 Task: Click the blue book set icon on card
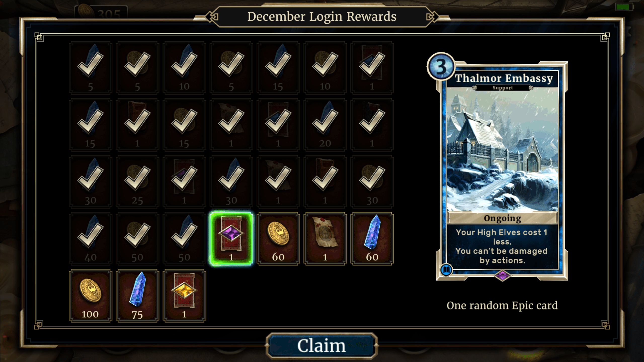pos(446,270)
